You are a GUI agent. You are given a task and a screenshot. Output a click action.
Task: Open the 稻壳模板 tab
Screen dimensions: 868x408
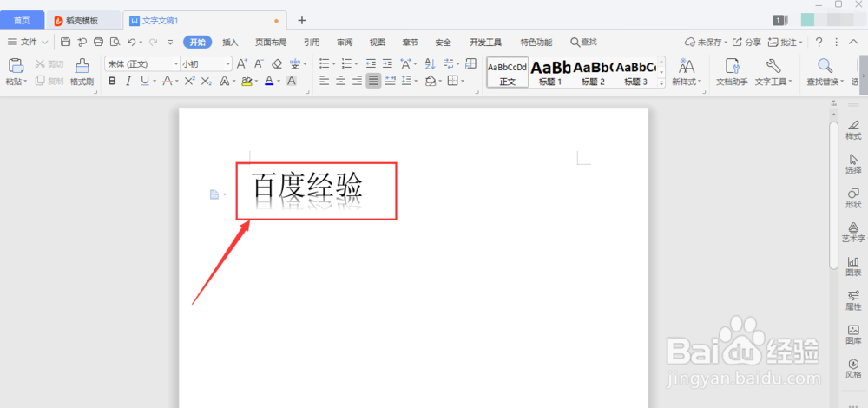click(83, 21)
